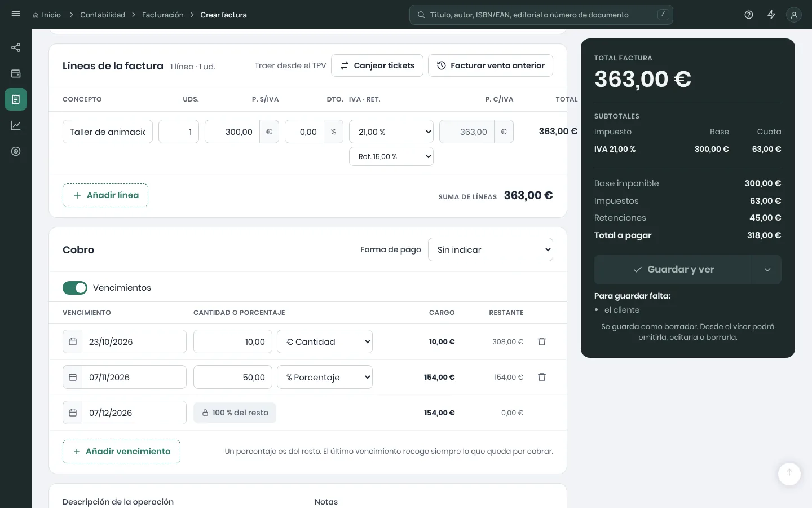Open the card/wallet sidebar icon
Screen dimensions: 812x508
tap(16, 73)
